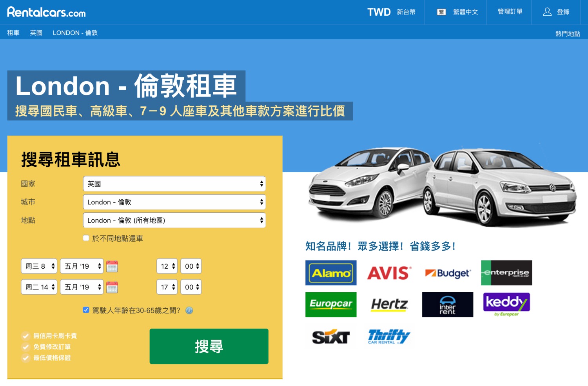Select the Alamo brand logo
Viewport: 588px width, 386px height.
pos(331,273)
